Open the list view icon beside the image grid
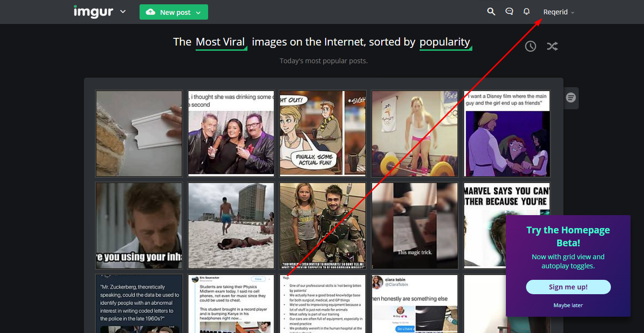Image resolution: width=644 pixels, height=333 pixels. 571,97
